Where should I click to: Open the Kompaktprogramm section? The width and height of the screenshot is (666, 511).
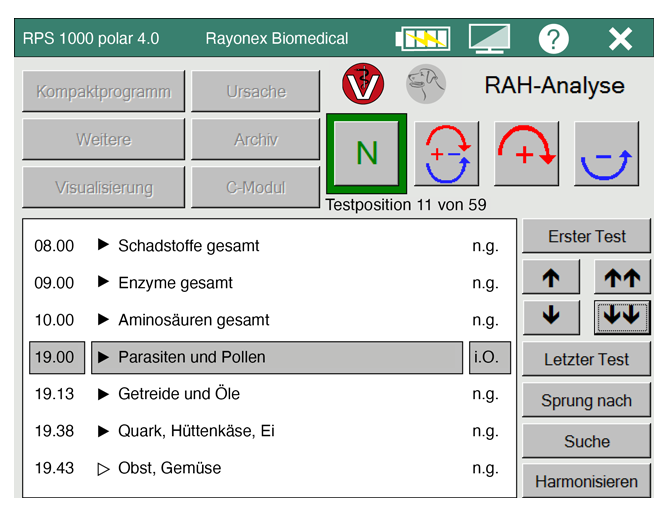pyautogui.click(x=103, y=92)
